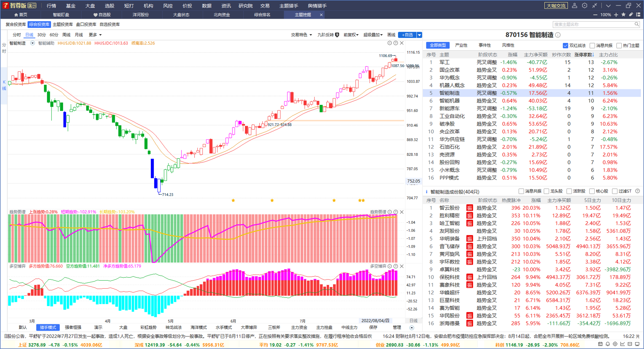
Task: Uncheck the 双红战法 checkbox
Action: (566, 45)
